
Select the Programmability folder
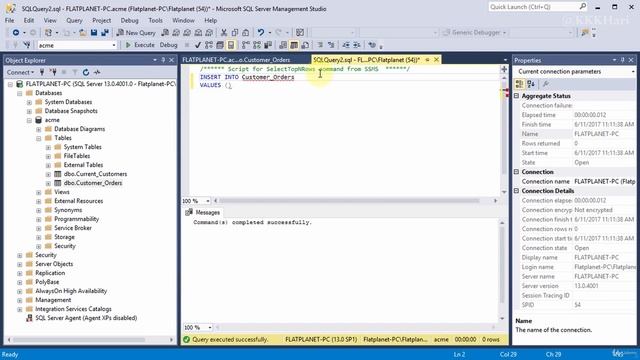tap(76, 219)
